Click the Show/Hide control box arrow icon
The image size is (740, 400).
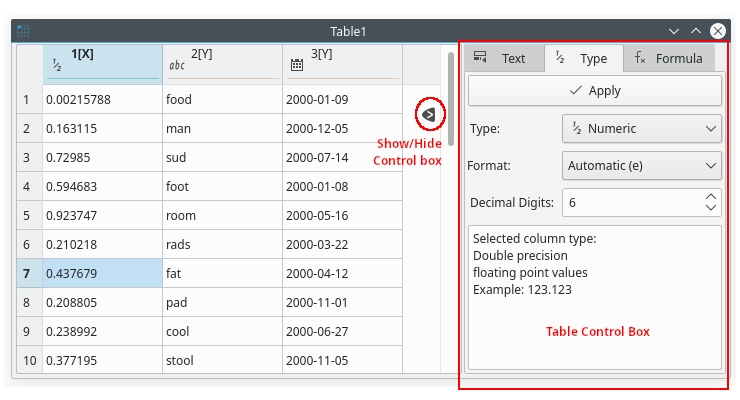429,115
